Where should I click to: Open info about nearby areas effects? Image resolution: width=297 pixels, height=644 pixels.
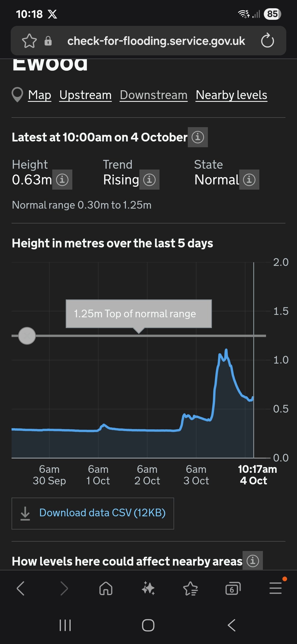pos(252,561)
